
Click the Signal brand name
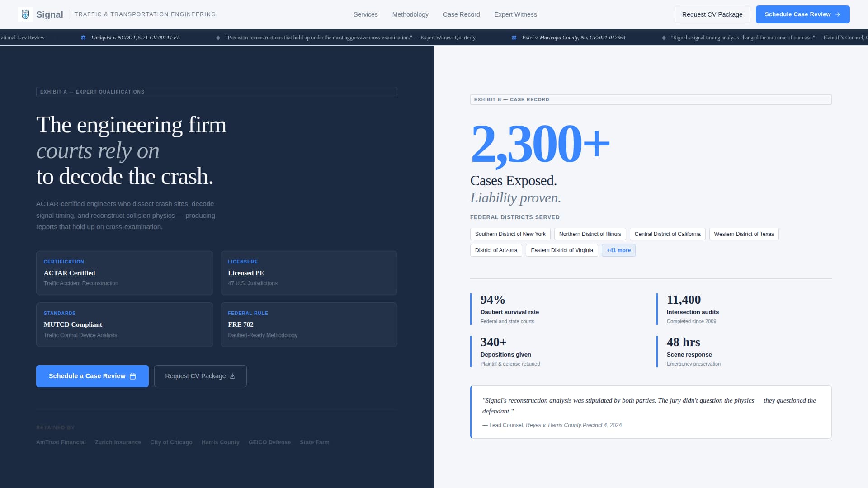pos(49,14)
